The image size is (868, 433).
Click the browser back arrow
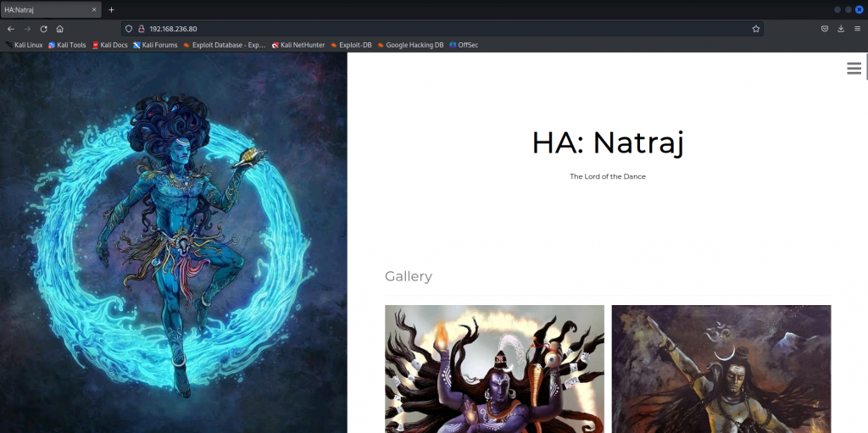10,29
